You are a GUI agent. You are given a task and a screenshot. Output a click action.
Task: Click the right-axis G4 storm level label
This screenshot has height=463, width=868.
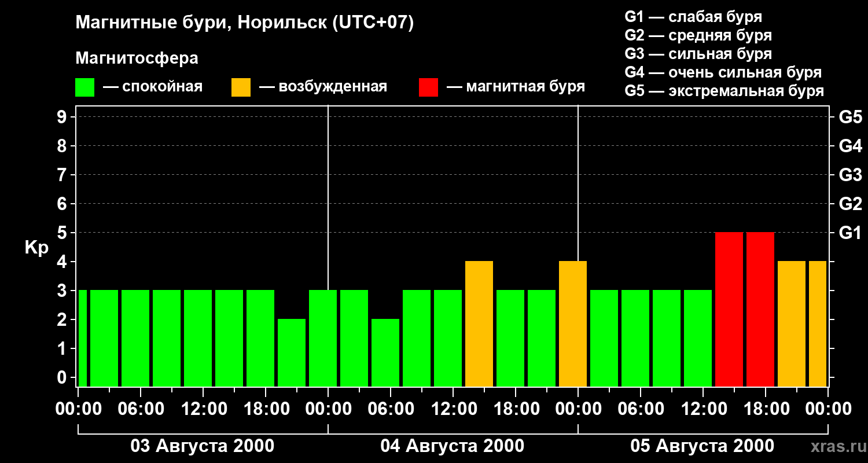850,146
